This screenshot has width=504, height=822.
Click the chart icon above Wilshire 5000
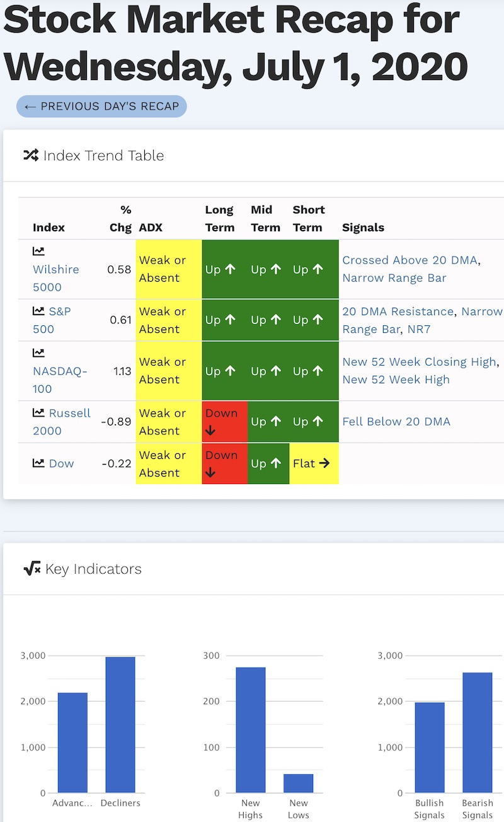pyautogui.click(x=38, y=251)
